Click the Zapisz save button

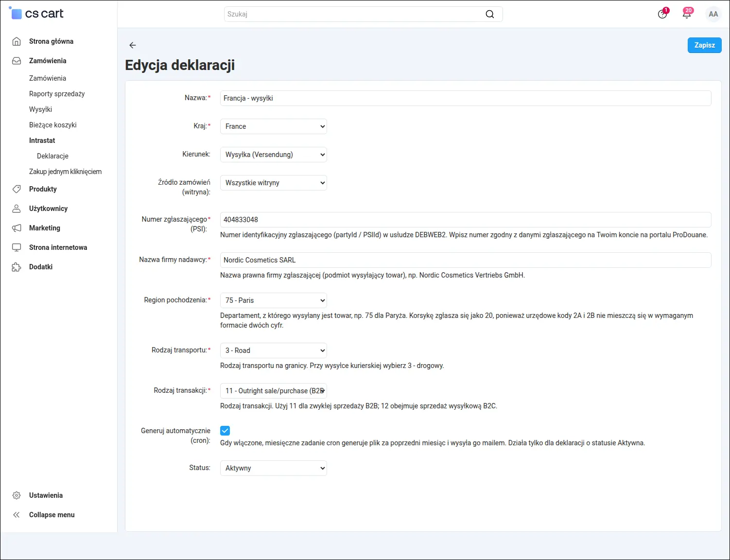point(704,45)
